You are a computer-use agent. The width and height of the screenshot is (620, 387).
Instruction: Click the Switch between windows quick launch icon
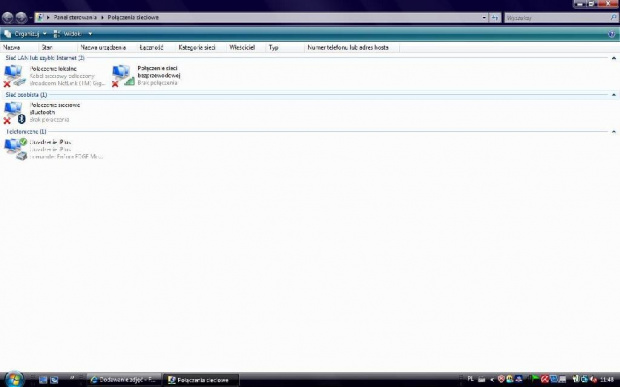click(54, 380)
